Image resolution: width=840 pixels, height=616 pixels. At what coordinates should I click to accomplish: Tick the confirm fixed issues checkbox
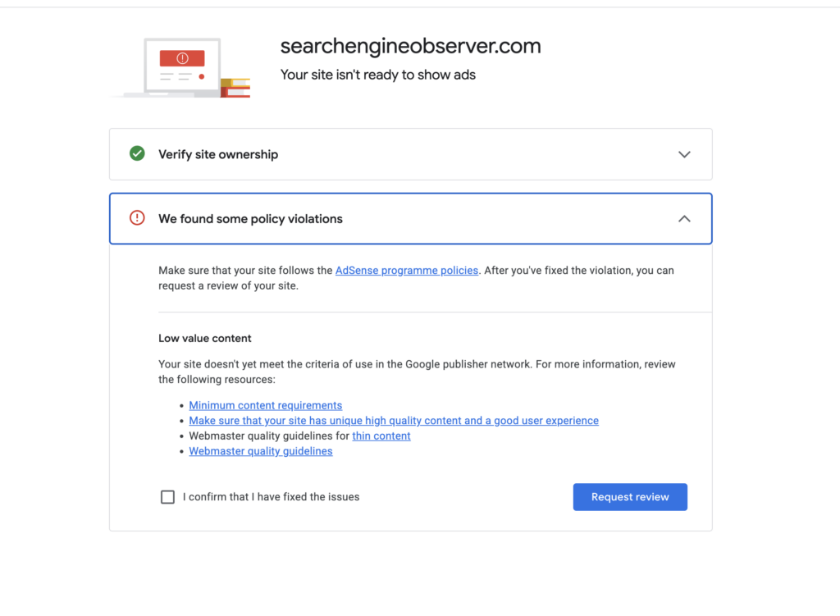pos(167,497)
